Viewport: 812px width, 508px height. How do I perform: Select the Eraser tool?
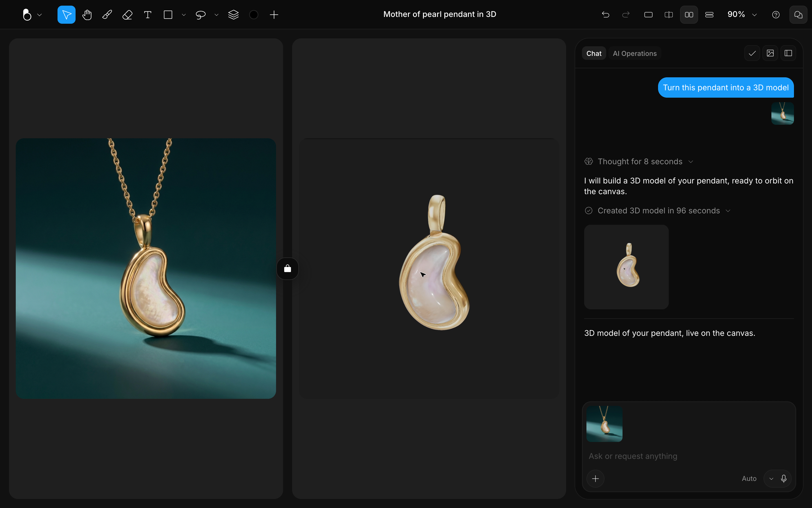(x=127, y=14)
